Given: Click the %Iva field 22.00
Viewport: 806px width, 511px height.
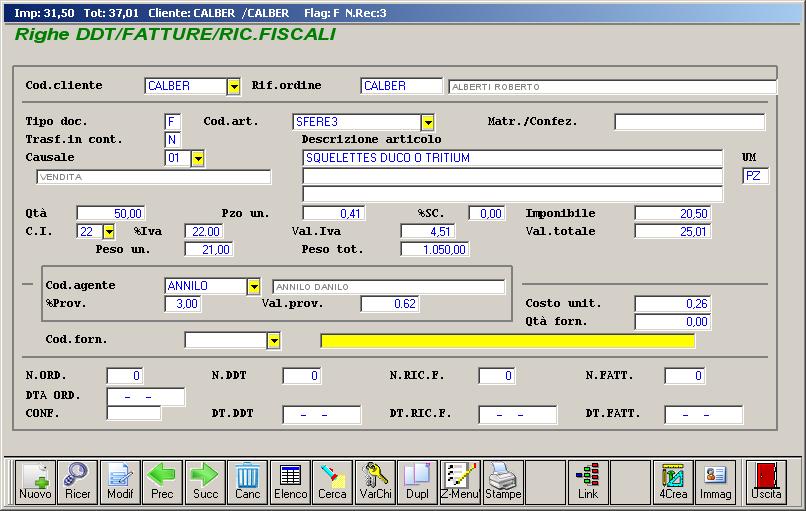Looking at the screenshot, I should (x=204, y=231).
